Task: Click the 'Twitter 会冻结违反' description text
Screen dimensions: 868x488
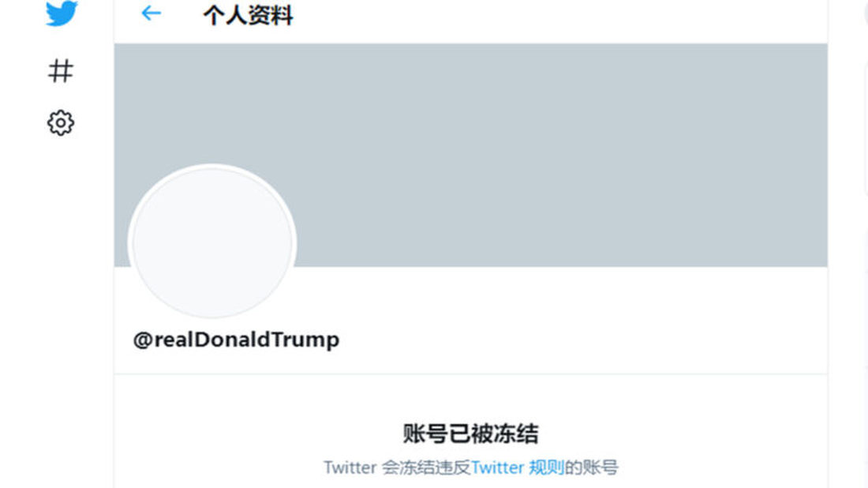Action: (x=397, y=467)
